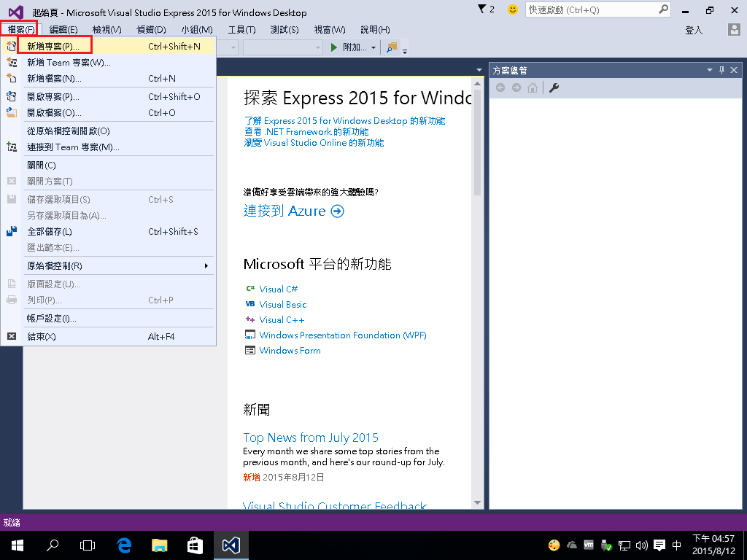The width and height of the screenshot is (747, 560).
Task: Choose Save All menu entry
Action: [x=109, y=231]
